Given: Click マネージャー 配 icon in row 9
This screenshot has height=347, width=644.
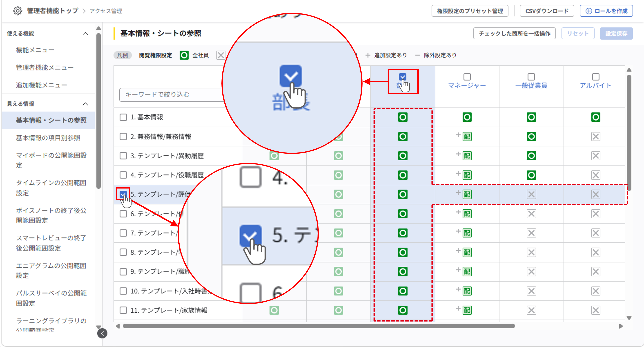Looking at the screenshot, I should pos(467,272).
